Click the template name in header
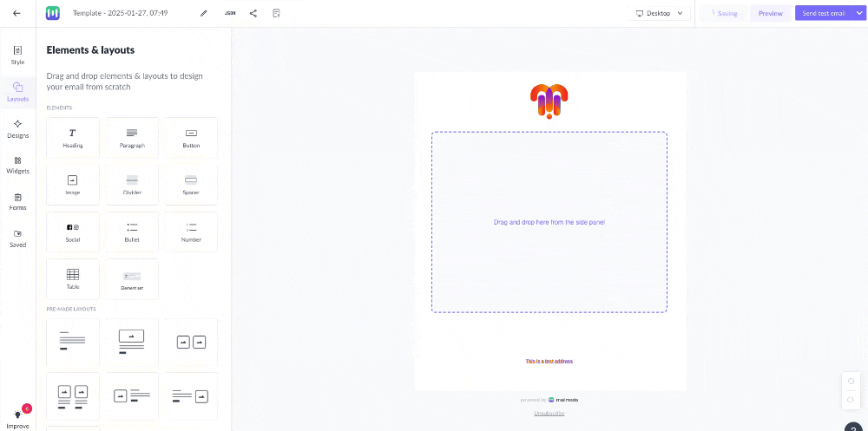868x431 pixels. click(120, 13)
